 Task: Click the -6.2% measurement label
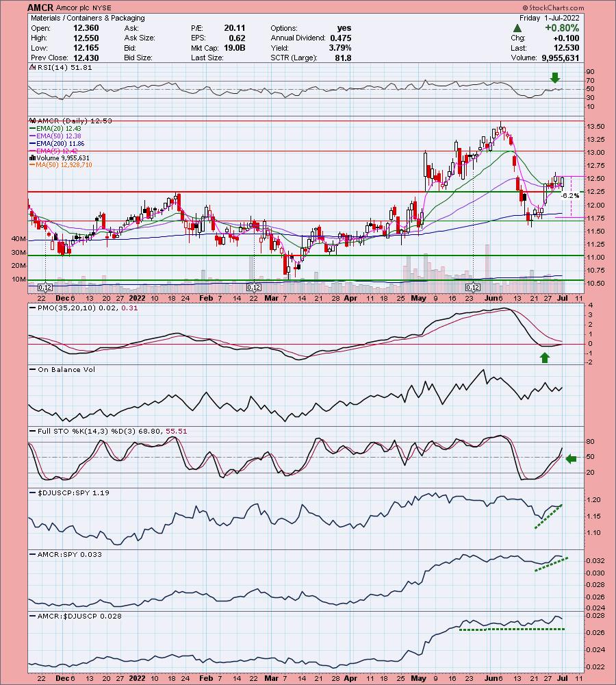pyautogui.click(x=570, y=196)
